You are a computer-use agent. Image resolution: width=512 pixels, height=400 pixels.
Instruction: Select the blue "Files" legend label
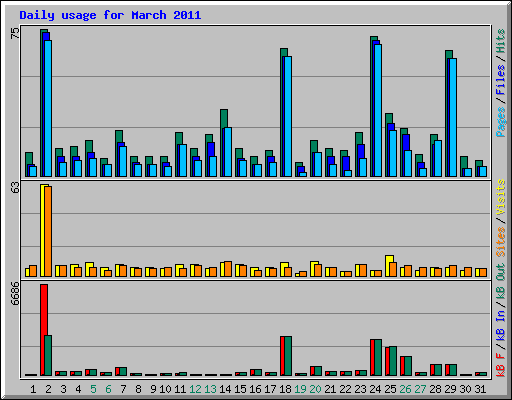(x=501, y=80)
